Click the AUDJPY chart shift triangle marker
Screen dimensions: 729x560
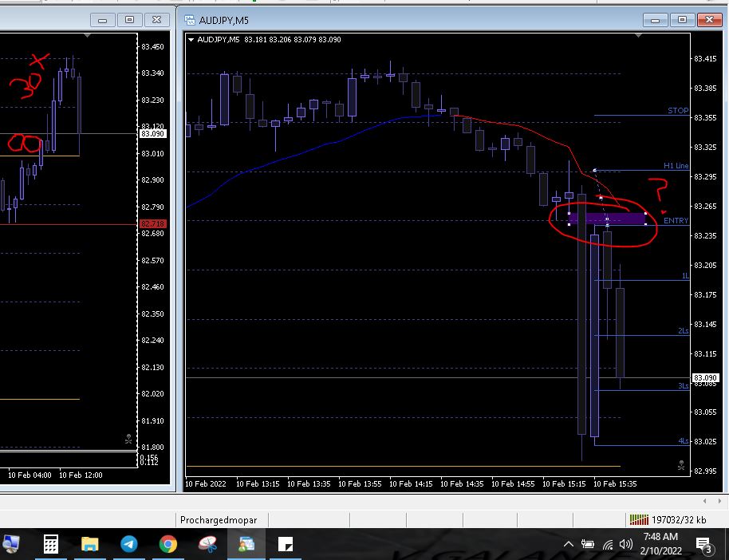click(638, 35)
